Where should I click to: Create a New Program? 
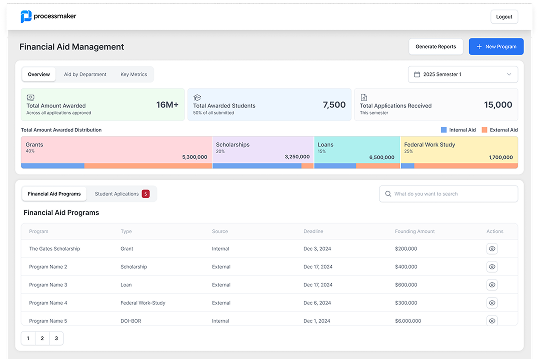click(x=496, y=47)
